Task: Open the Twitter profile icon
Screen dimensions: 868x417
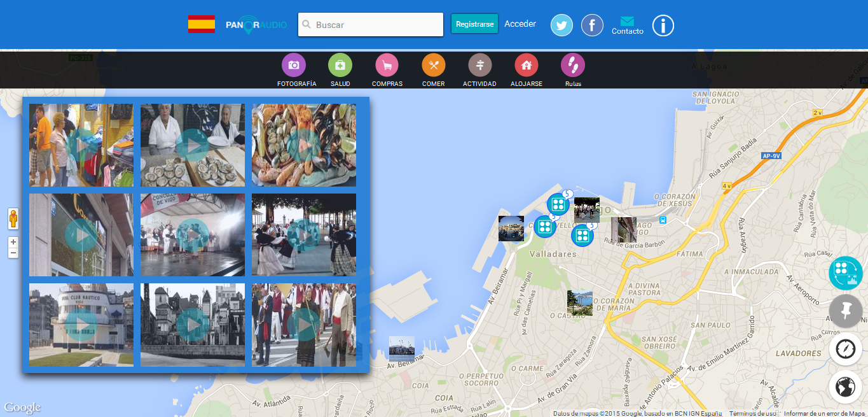Action: (561, 25)
